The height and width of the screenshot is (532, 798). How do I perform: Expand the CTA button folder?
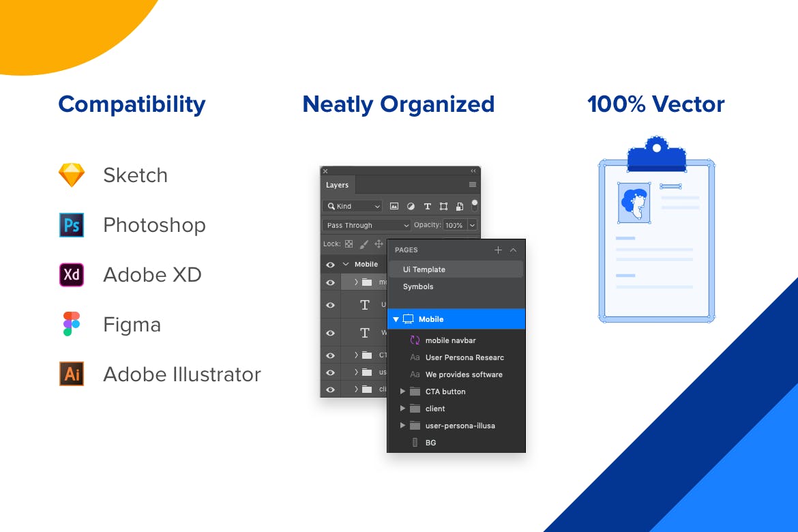coord(402,391)
